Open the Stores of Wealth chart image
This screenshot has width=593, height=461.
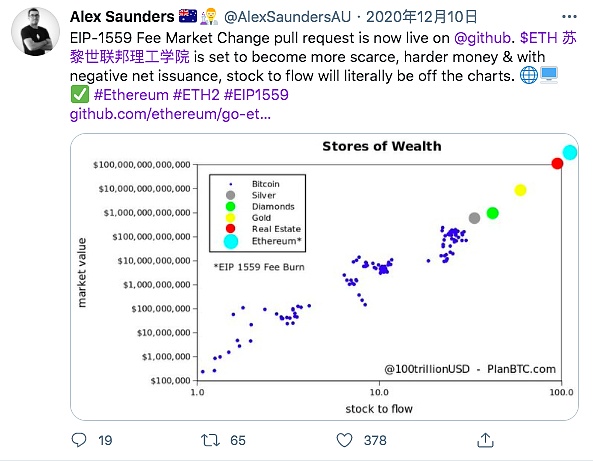(324, 276)
